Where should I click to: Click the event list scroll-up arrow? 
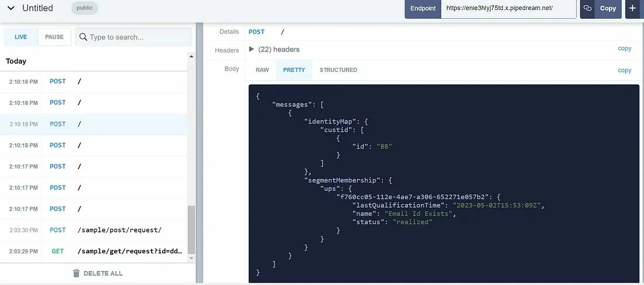[191, 56]
